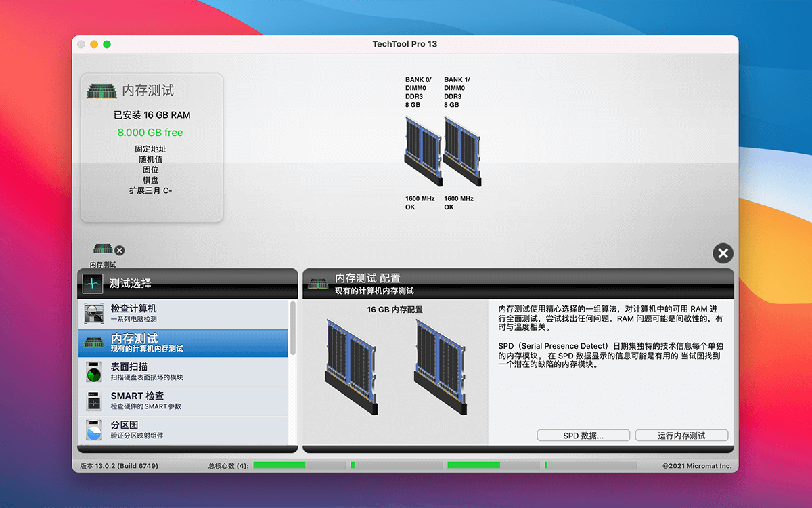Click the green 8.000 GB free text

click(x=150, y=133)
